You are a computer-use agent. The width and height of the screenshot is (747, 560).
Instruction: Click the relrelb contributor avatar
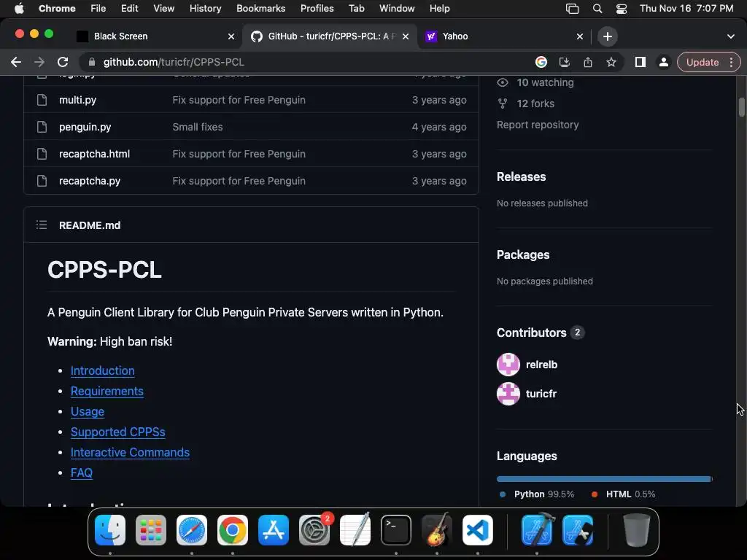click(508, 365)
